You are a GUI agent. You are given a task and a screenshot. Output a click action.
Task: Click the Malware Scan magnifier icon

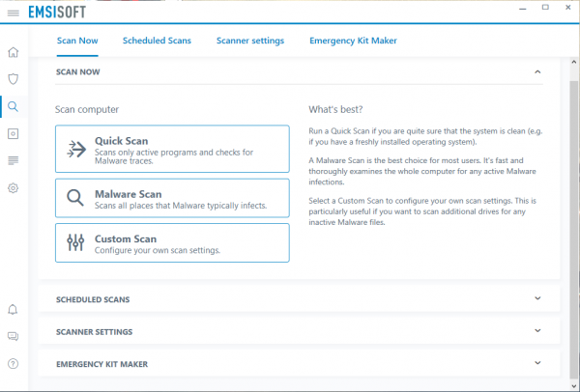coord(75,198)
